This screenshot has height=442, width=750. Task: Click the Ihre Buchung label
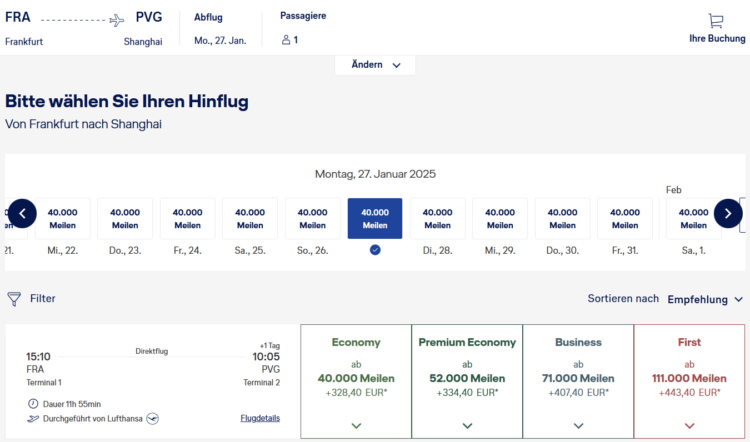(717, 38)
